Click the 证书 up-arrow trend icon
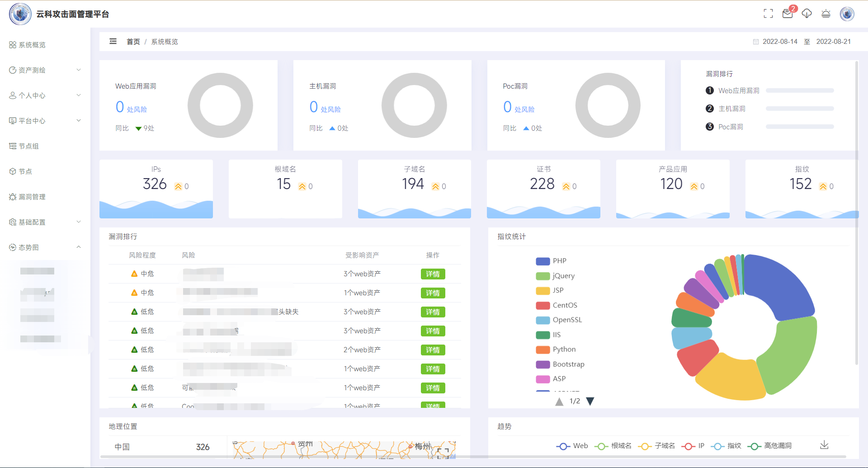The image size is (868, 468). [566, 186]
